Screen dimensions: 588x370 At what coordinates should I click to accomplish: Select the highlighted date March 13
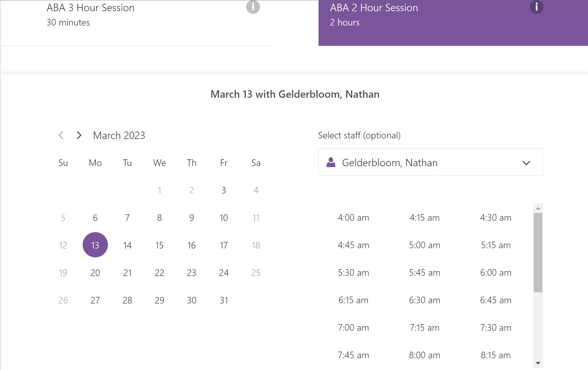pyautogui.click(x=95, y=245)
